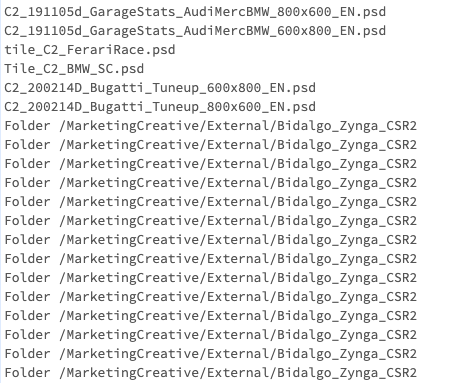Select the Bugatti_Tuneup_800x600_EN.psd line

(160, 107)
